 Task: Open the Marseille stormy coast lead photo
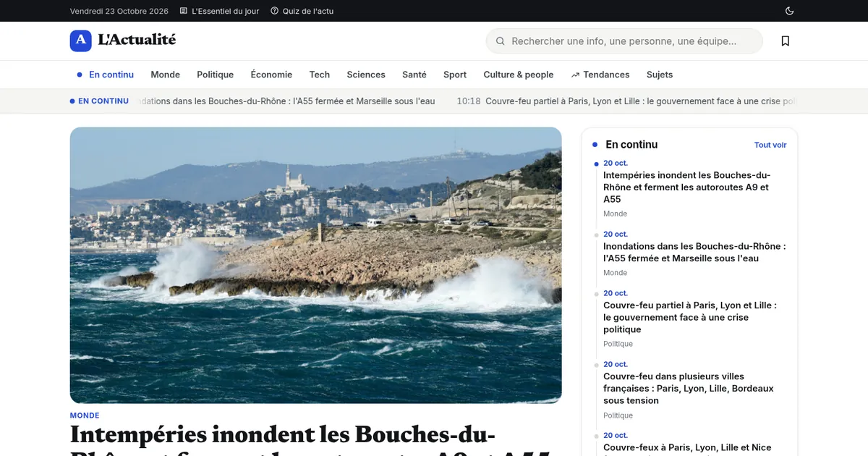click(315, 265)
